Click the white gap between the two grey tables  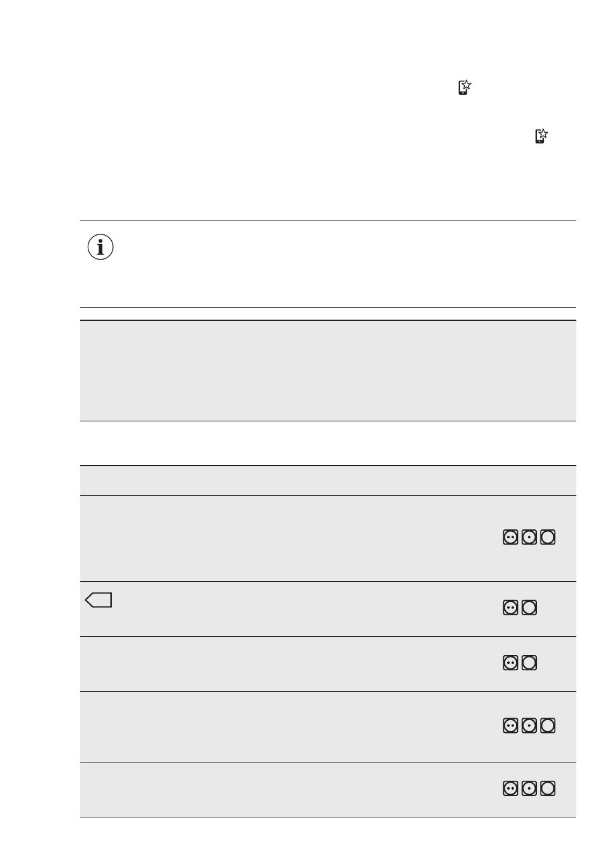(328, 443)
